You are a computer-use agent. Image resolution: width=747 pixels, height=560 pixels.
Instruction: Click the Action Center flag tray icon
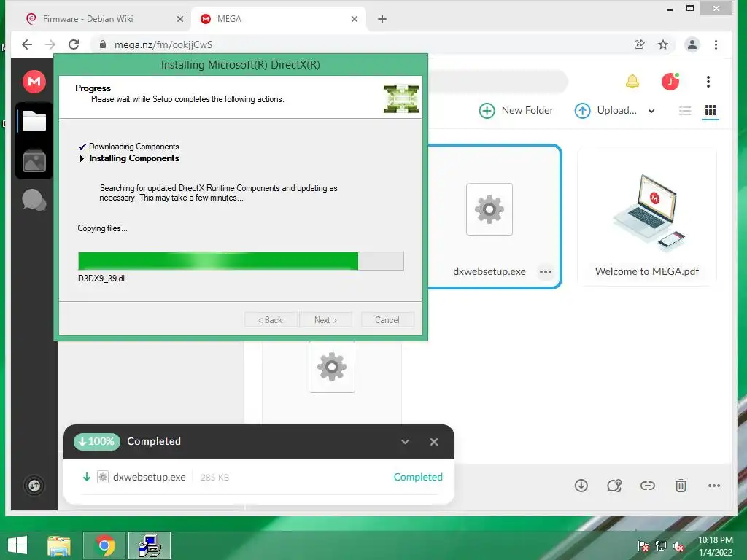tap(643, 546)
